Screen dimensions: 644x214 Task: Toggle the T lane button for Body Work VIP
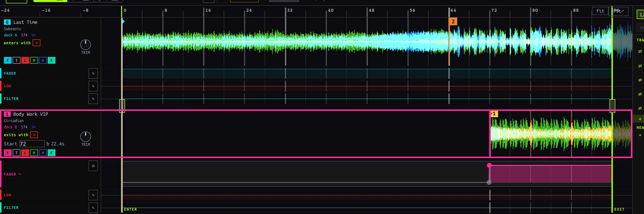point(17,153)
